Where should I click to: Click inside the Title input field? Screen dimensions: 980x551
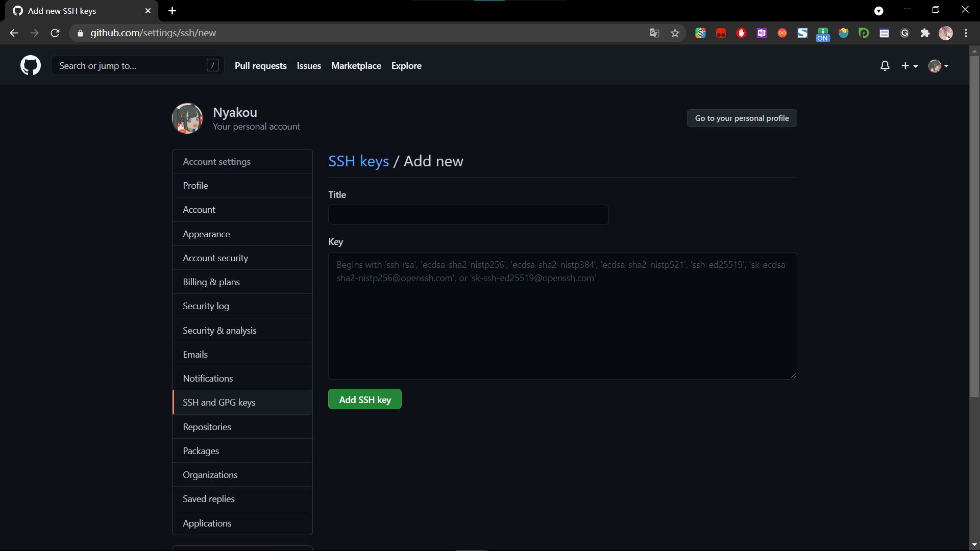pyautogui.click(x=468, y=215)
